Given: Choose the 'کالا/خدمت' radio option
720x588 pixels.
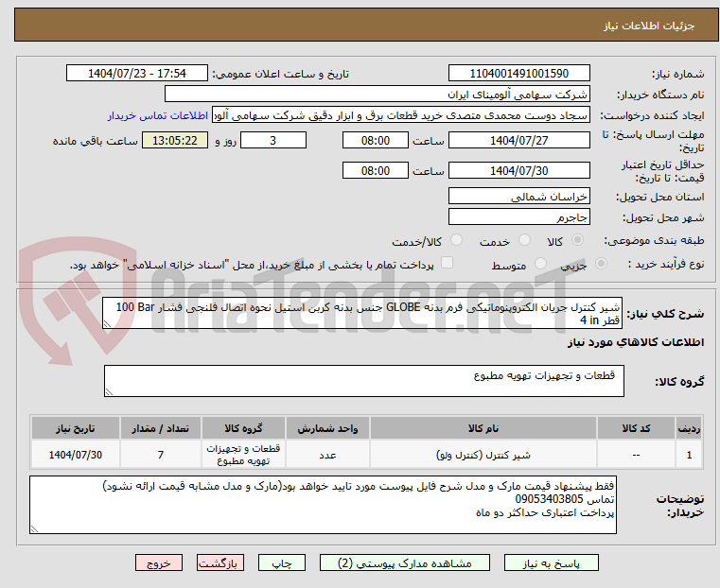Looking at the screenshot, I should tap(457, 241).
